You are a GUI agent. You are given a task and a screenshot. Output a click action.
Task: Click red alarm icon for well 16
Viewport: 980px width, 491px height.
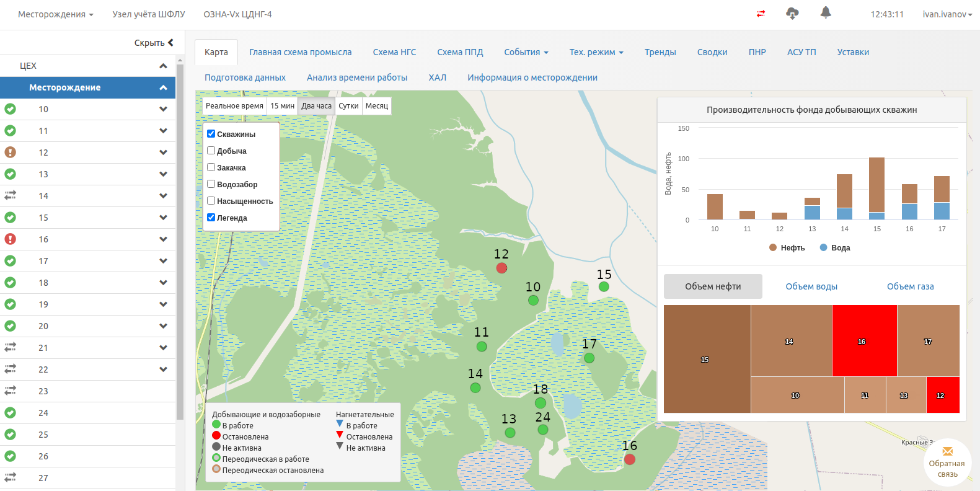11,239
